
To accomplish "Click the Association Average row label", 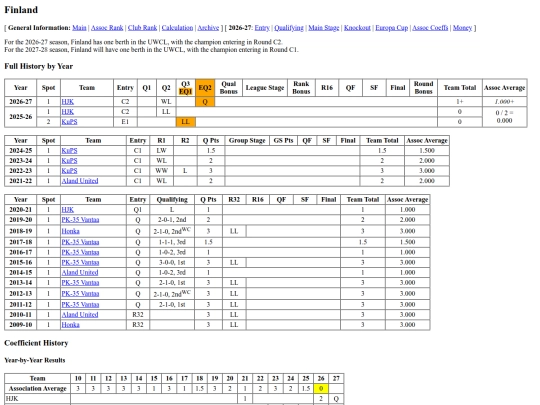I will [x=38, y=388].
